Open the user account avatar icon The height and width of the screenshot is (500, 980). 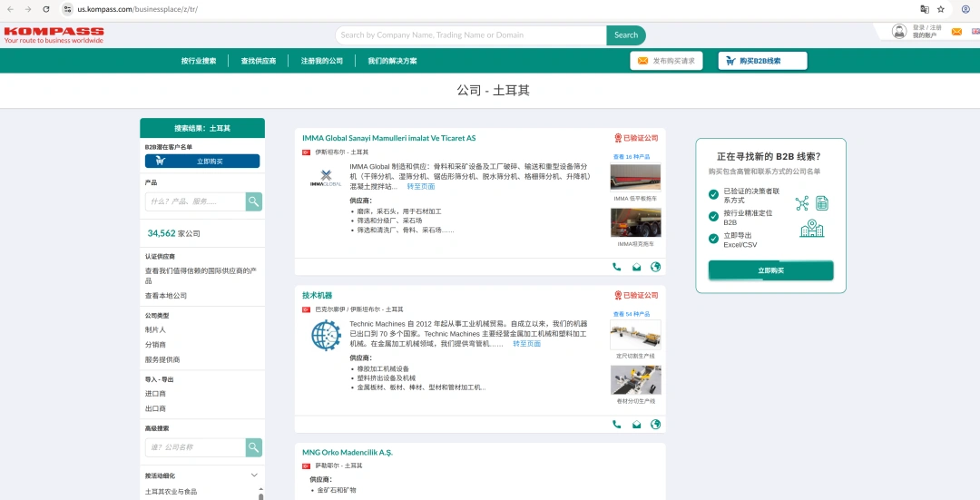coord(898,31)
